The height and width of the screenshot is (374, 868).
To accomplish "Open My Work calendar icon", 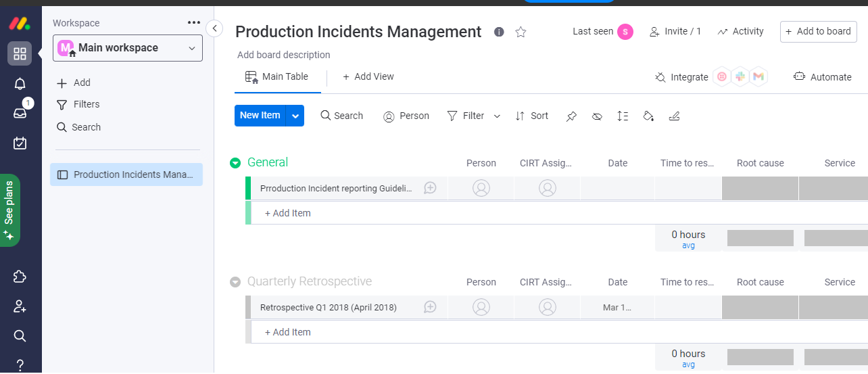I will 20,143.
